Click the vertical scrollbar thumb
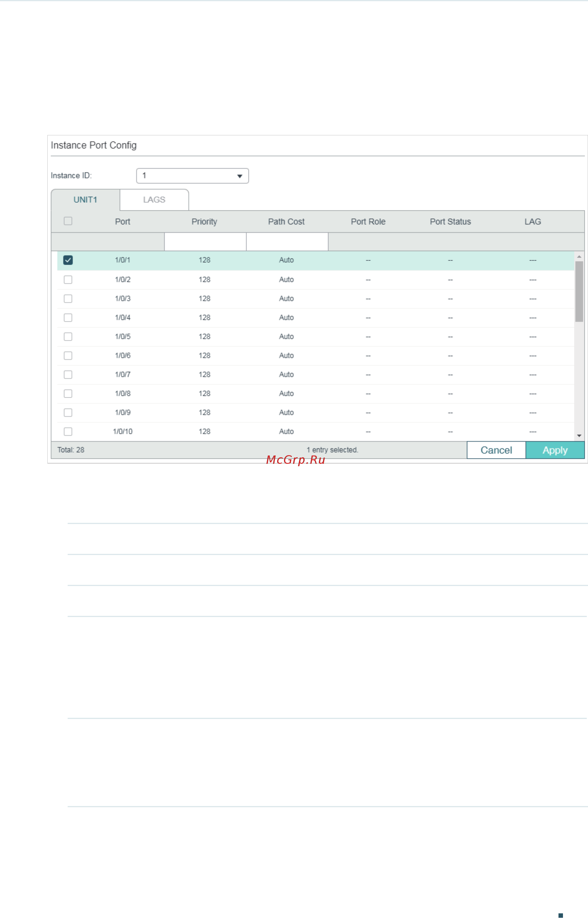588x919 pixels. 579,292
